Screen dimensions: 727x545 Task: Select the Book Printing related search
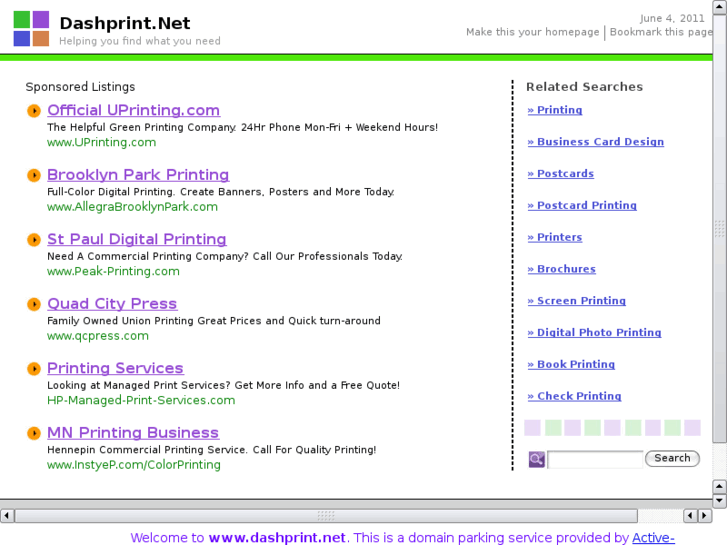pyautogui.click(x=571, y=365)
